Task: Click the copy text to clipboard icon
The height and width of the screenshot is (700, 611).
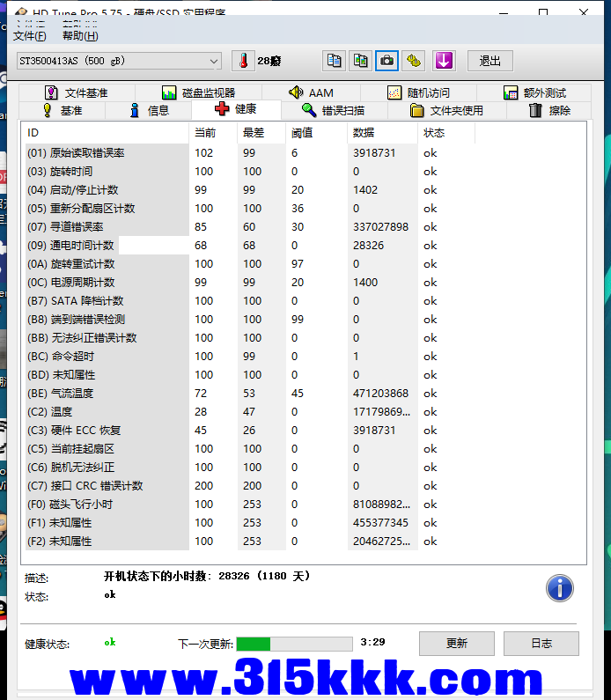Action: pyautogui.click(x=334, y=61)
